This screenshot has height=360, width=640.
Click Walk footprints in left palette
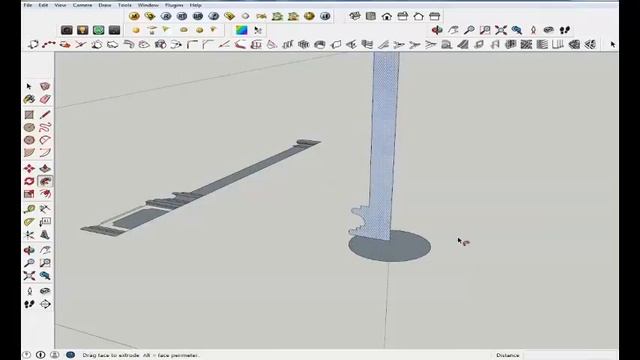(x=29, y=304)
